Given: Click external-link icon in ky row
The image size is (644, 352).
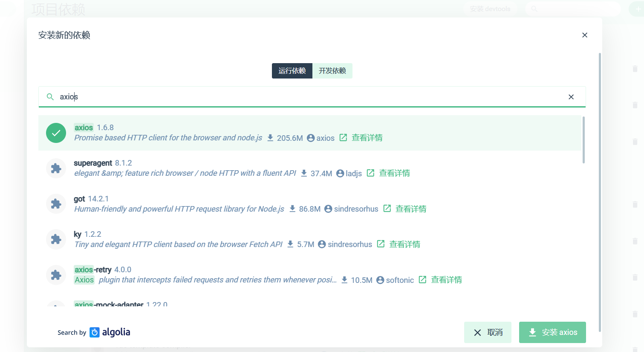Looking at the screenshot, I should (381, 244).
